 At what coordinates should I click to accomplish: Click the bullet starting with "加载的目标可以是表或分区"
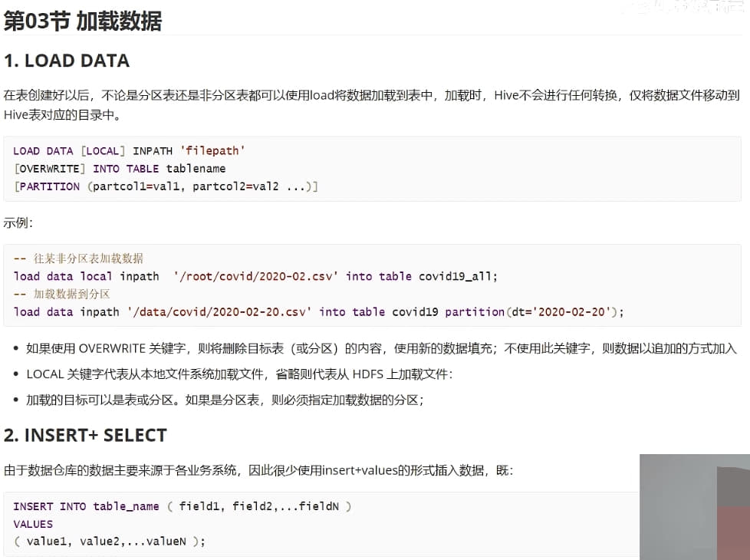[225, 400]
